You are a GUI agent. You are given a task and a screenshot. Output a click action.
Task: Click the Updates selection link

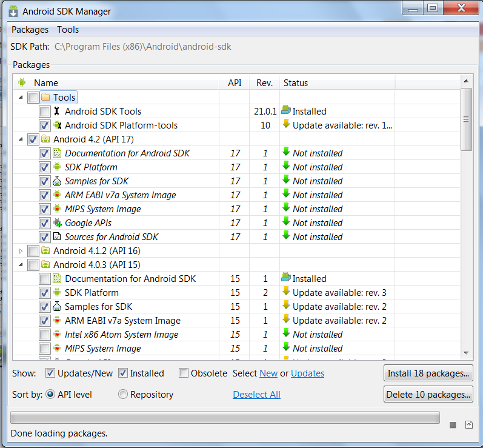tap(307, 373)
